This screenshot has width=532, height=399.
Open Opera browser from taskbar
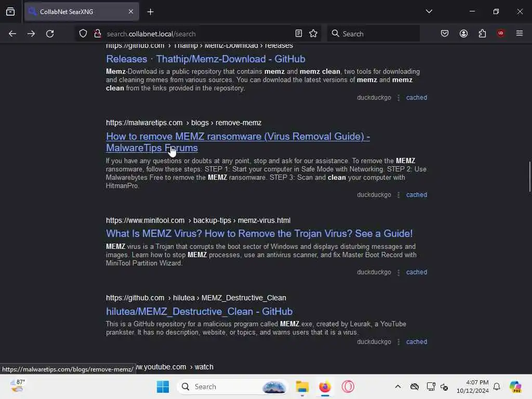coord(348,387)
